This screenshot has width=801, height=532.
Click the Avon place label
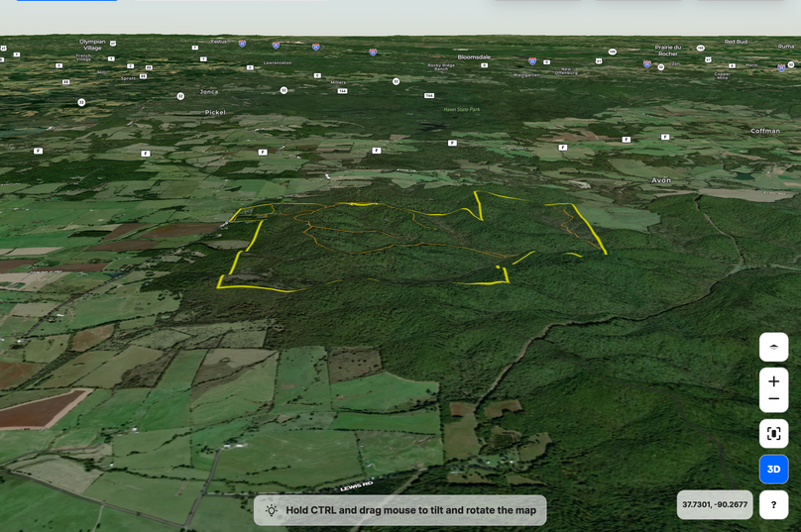(x=660, y=180)
